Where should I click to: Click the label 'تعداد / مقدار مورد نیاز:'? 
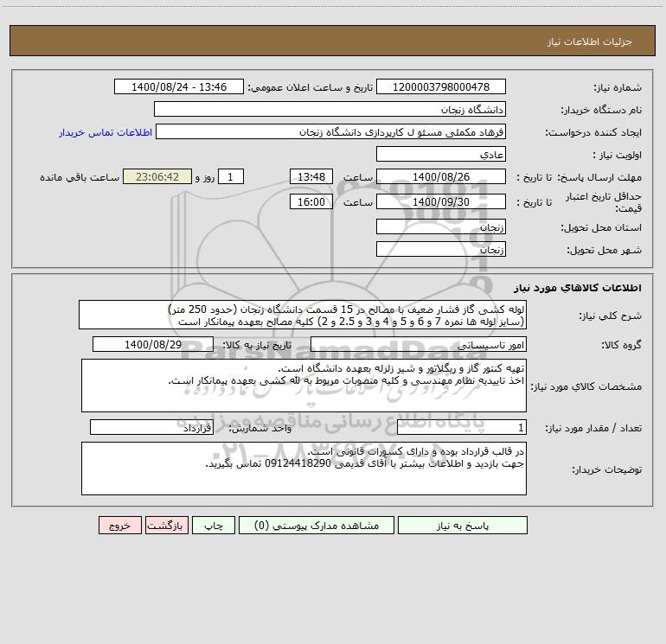(593, 429)
